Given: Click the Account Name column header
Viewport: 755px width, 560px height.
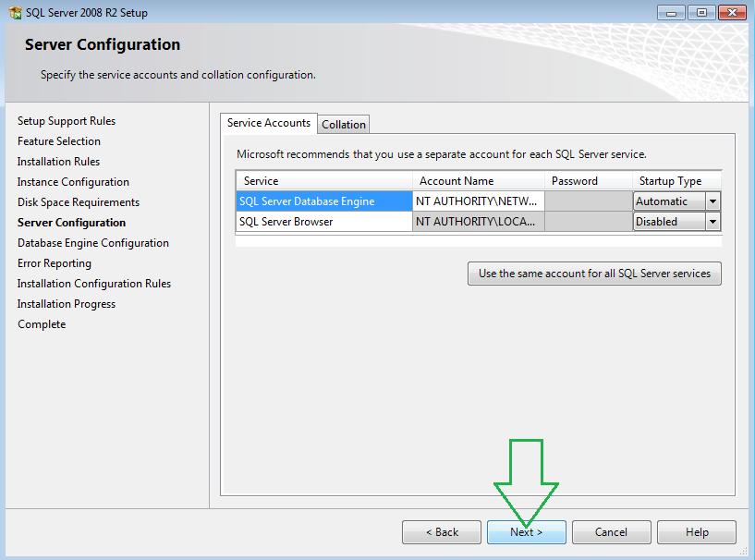Looking at the screenshot, I should (478, 181).
